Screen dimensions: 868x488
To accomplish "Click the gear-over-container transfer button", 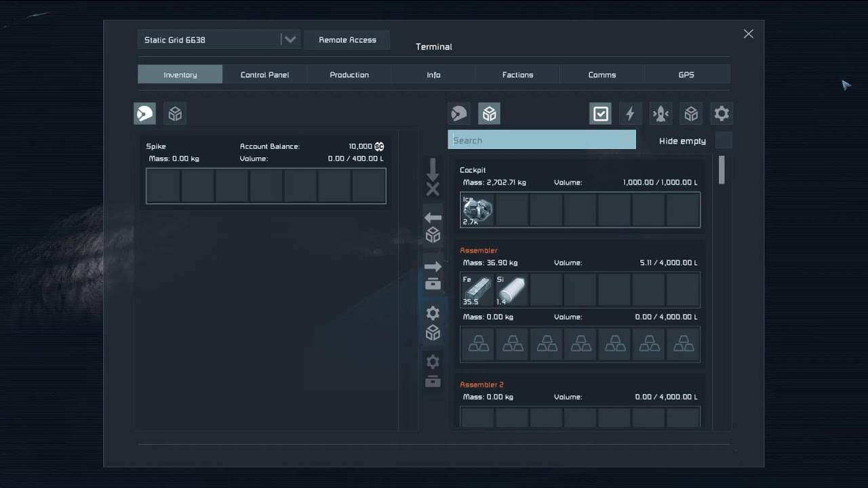I will 433,371.
